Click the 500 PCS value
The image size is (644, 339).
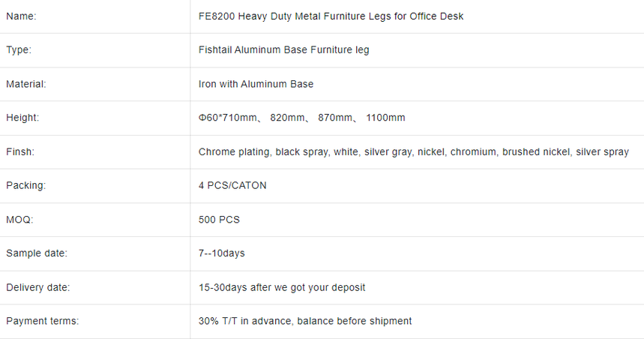(x=219, y=220)
